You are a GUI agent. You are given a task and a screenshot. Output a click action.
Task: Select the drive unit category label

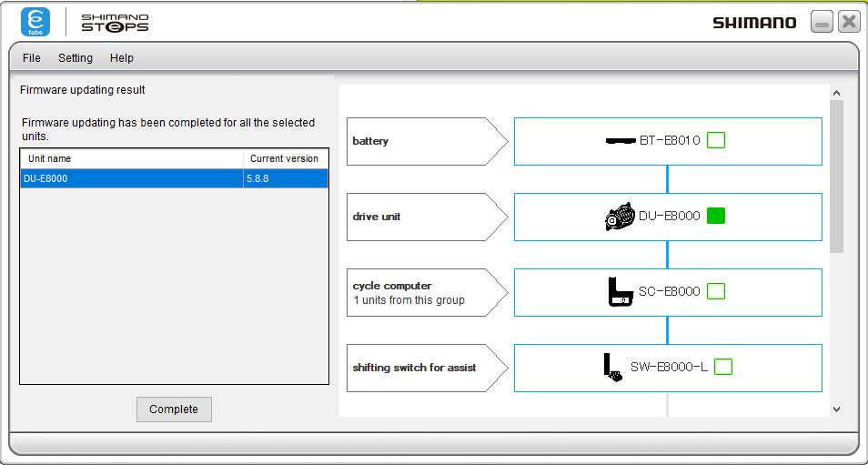coord(426,217)
